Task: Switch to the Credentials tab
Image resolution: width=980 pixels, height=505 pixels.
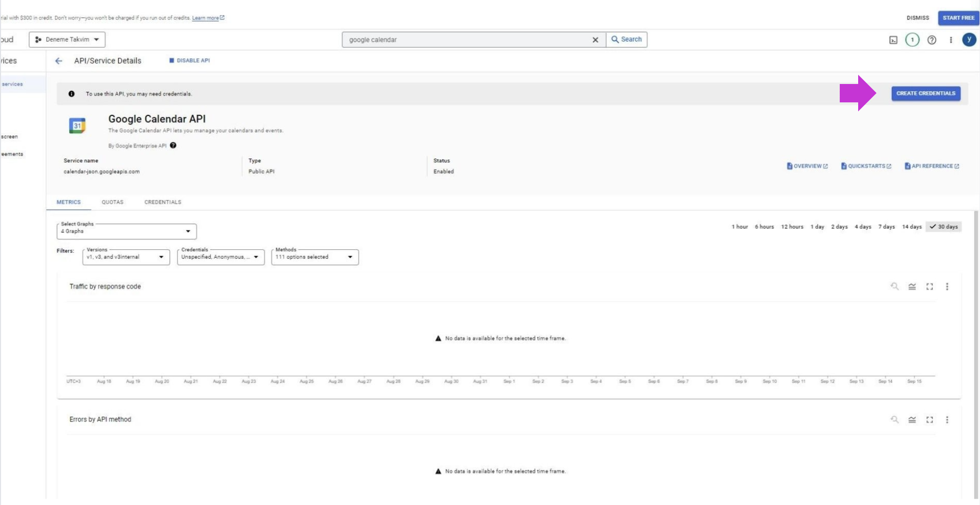Action: tap(163, 202)
